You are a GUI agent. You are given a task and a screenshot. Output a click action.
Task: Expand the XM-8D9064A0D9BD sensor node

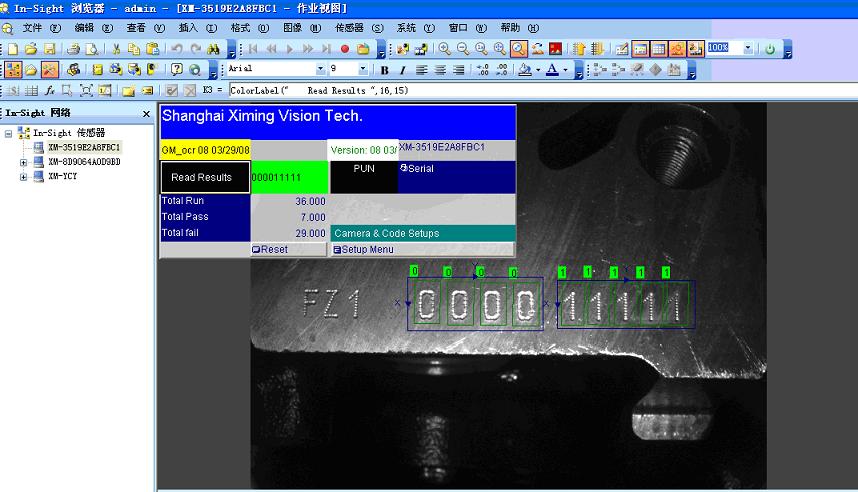24,162
